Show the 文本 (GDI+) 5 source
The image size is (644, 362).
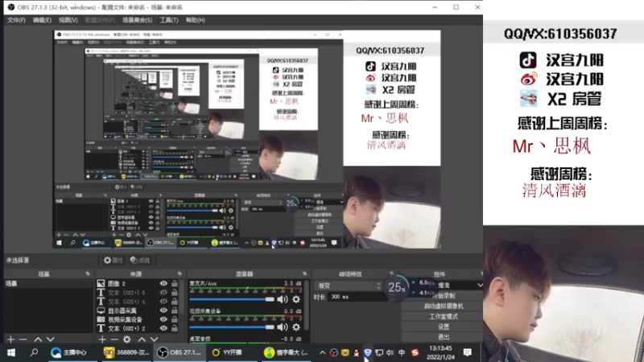[x=163, y=293]
